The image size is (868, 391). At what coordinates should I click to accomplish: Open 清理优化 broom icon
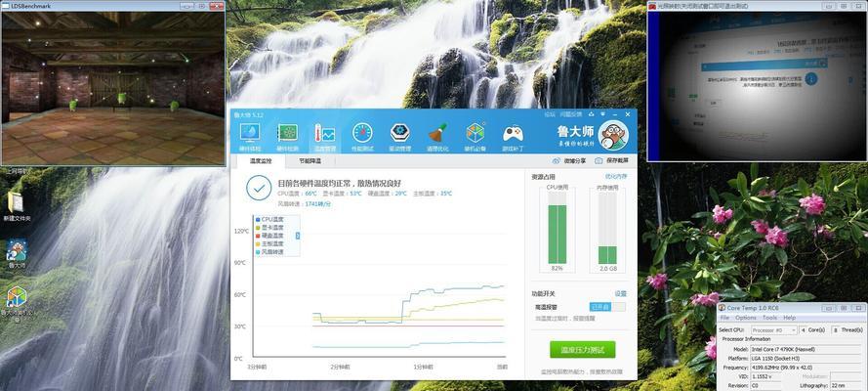click(437, 133)
